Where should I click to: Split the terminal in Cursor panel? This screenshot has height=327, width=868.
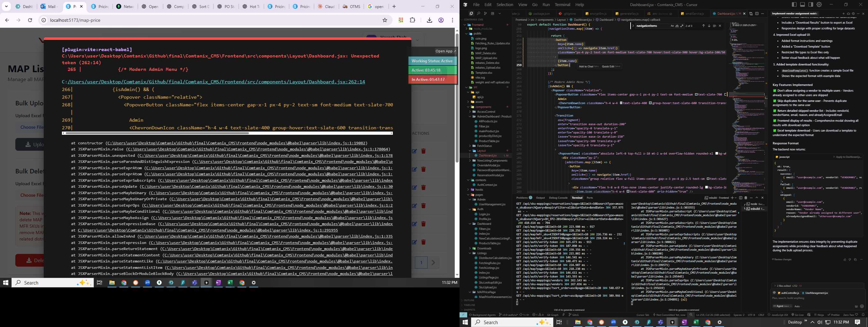click(x=741, y=198)
